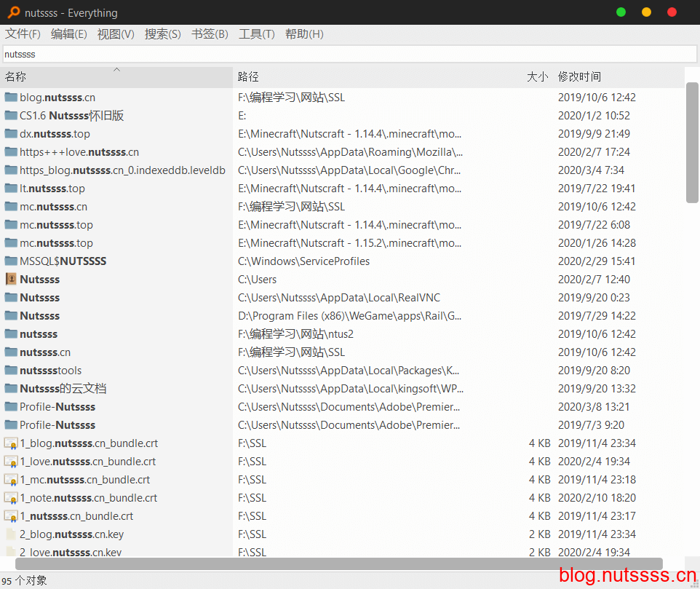700x589 pixels.
Task: Click the green window button in title bar
Action: coord(621,12)
